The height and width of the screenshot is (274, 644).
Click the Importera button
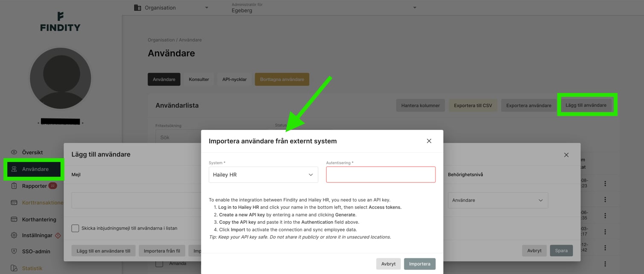(x=420, y=264)
